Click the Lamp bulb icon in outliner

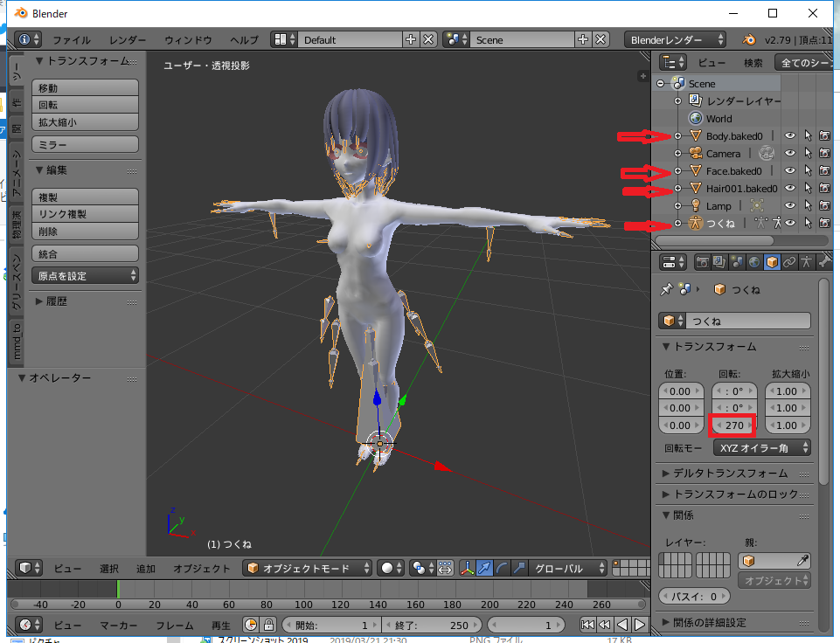696,205
